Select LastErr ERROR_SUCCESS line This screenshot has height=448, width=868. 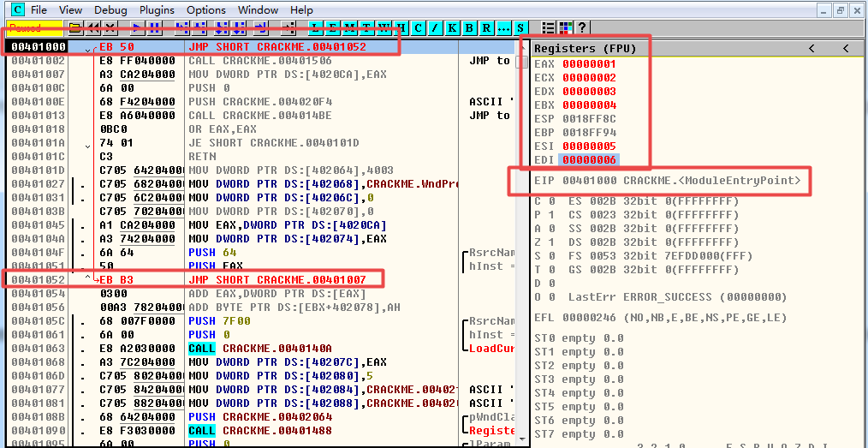pos(676,297)
